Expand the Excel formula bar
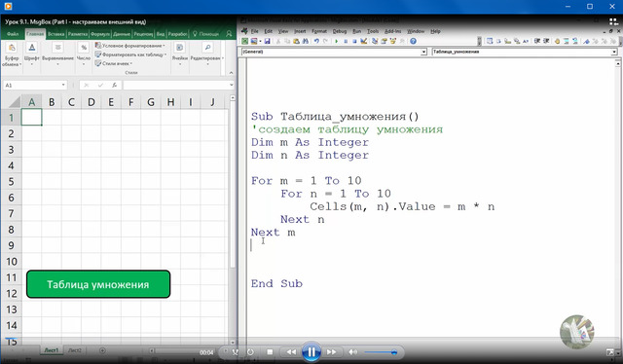This screenshot has height=364, width=623. [232, 85]
